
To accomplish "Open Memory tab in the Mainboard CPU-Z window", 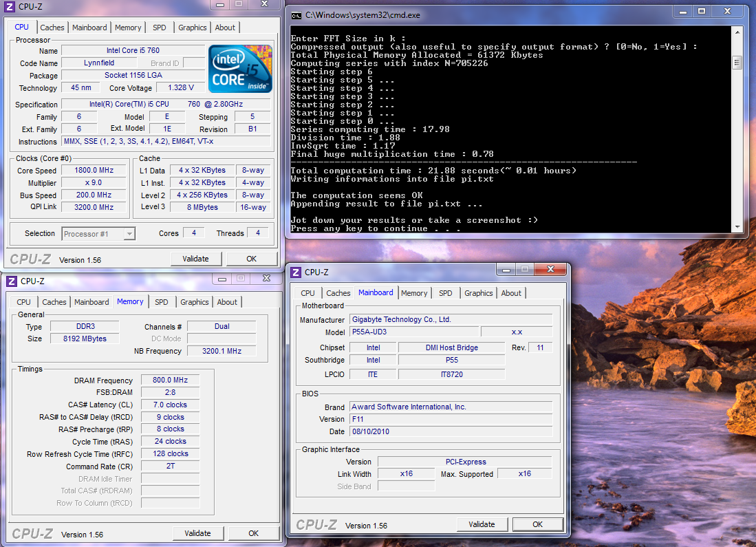I will coord(414,293).
